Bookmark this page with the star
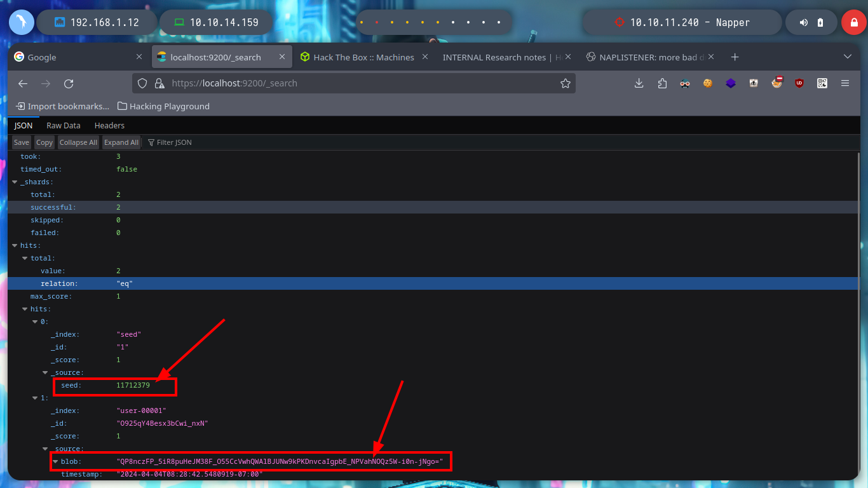 pos(565,83)
